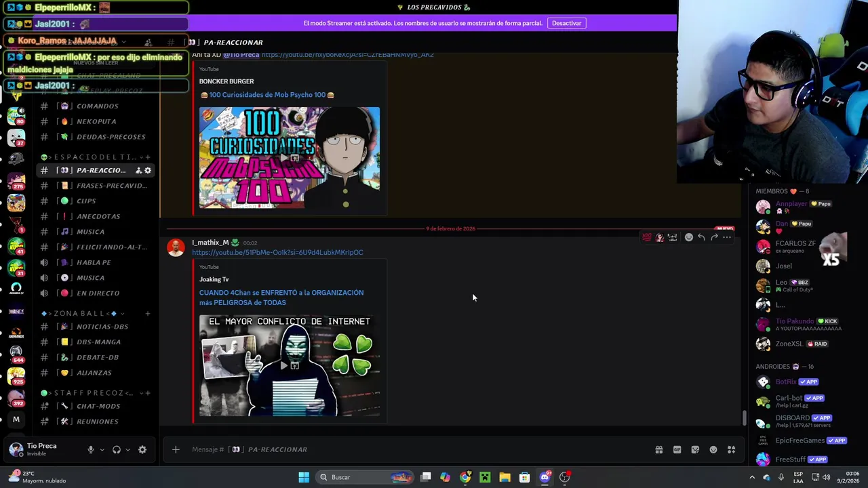Add the 100 reaction to the message

pos(647,237)
